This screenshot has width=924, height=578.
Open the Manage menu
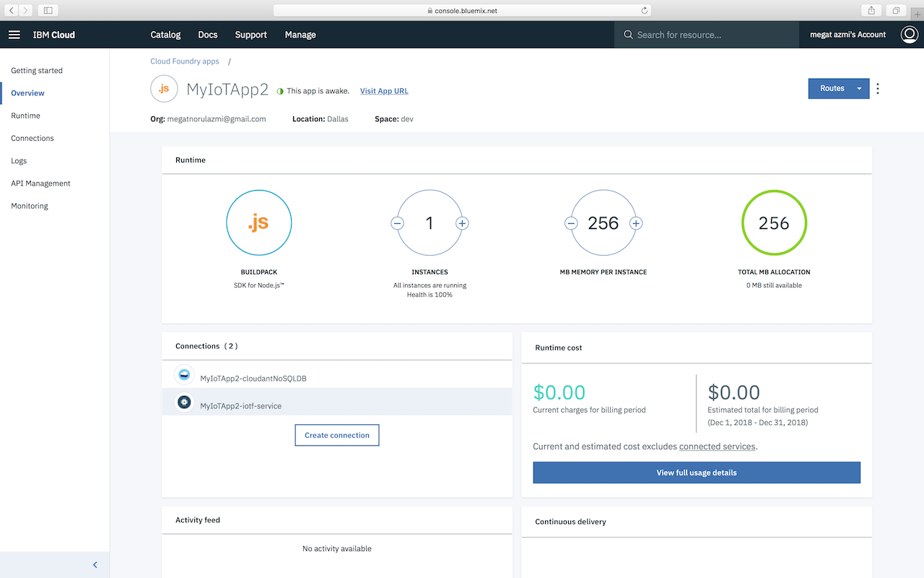pyautogui.click(x=300, y=35)
